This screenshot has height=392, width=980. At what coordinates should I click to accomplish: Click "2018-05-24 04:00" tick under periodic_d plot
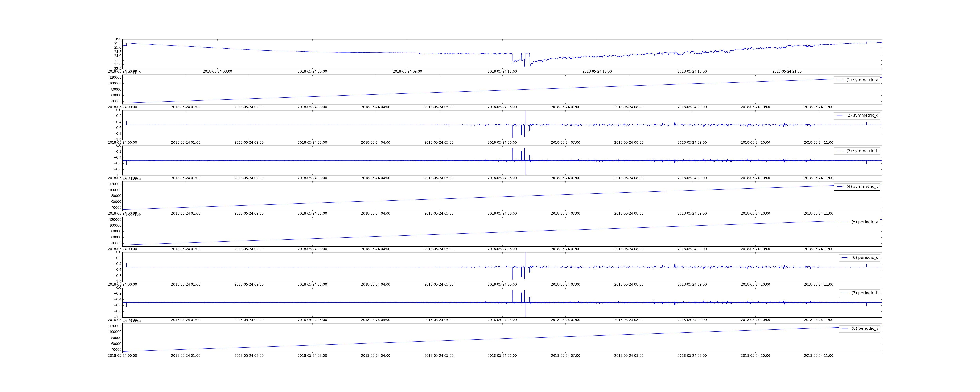376,285
